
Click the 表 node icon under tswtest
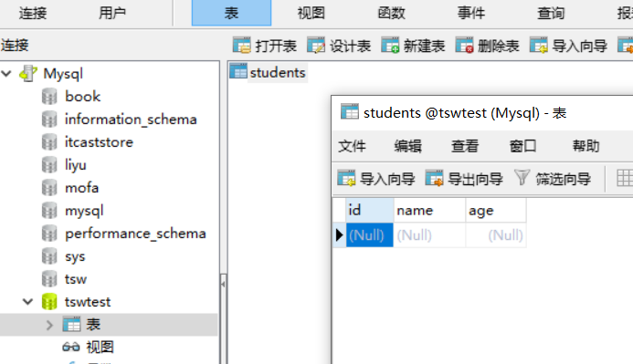tap(71, 325)
